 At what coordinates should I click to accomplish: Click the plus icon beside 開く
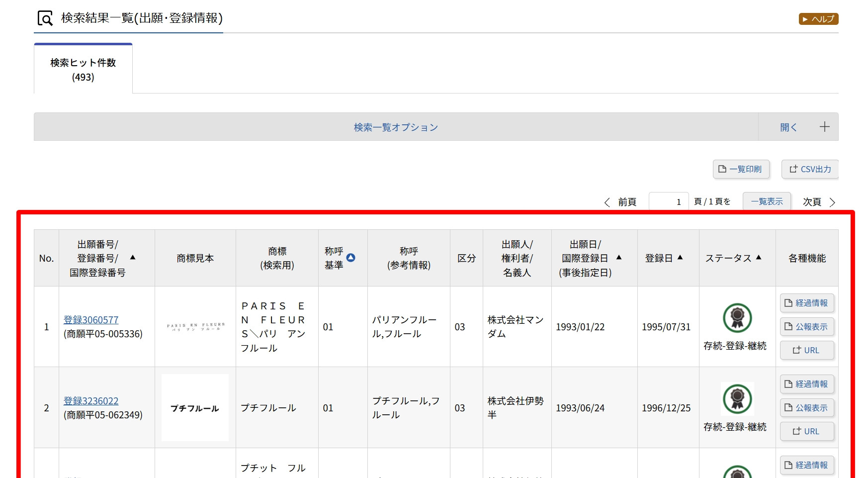(824, 127)
